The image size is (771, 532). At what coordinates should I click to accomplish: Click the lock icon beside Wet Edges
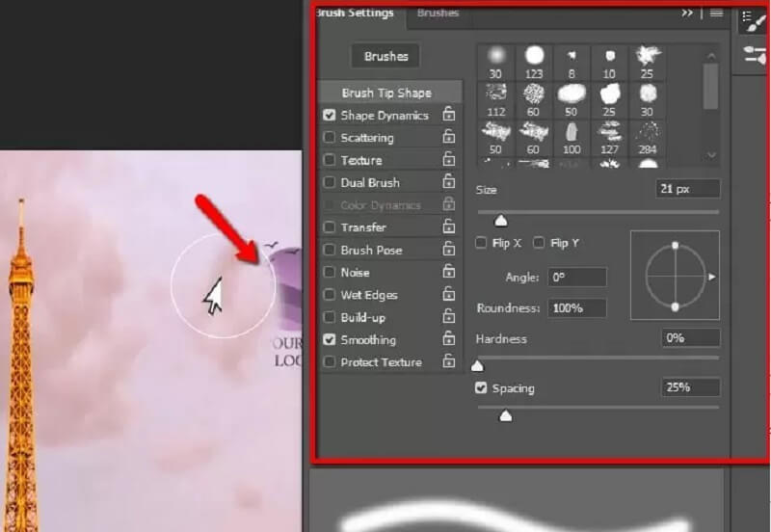pos(448,295)
